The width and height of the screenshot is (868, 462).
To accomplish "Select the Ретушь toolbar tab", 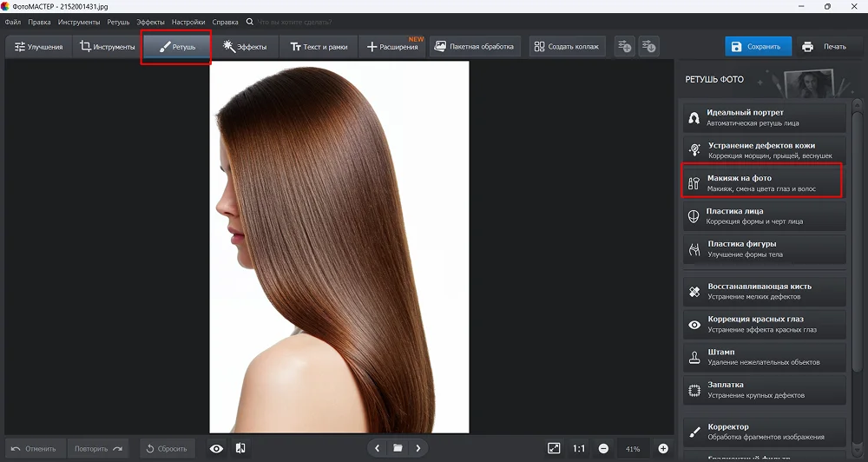I will click(177, 47).
